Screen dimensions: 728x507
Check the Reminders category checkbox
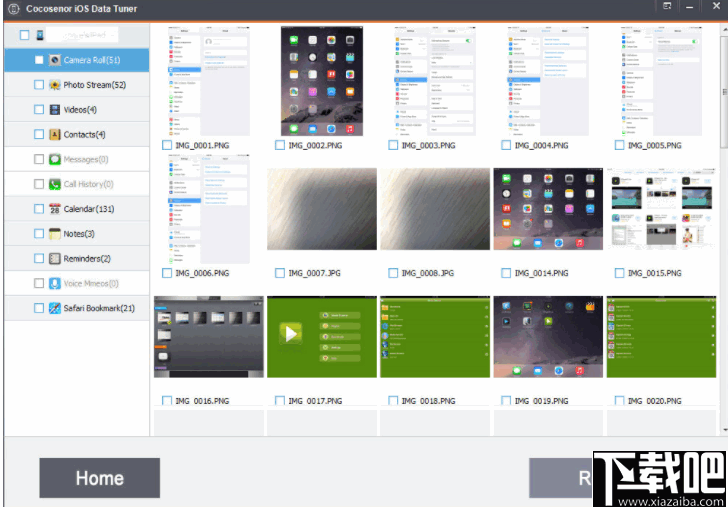pyautogui.click(x=39, y=259)
